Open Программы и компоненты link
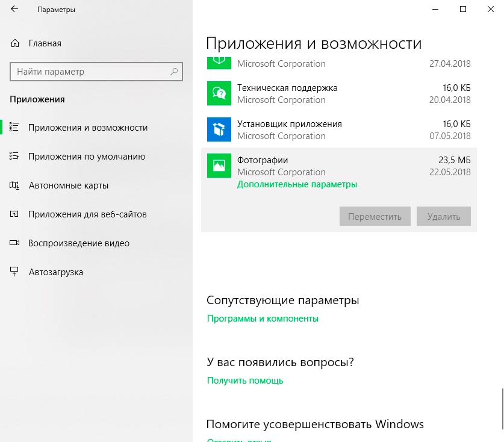Screen dimensions: 504x442 (263, 319)
